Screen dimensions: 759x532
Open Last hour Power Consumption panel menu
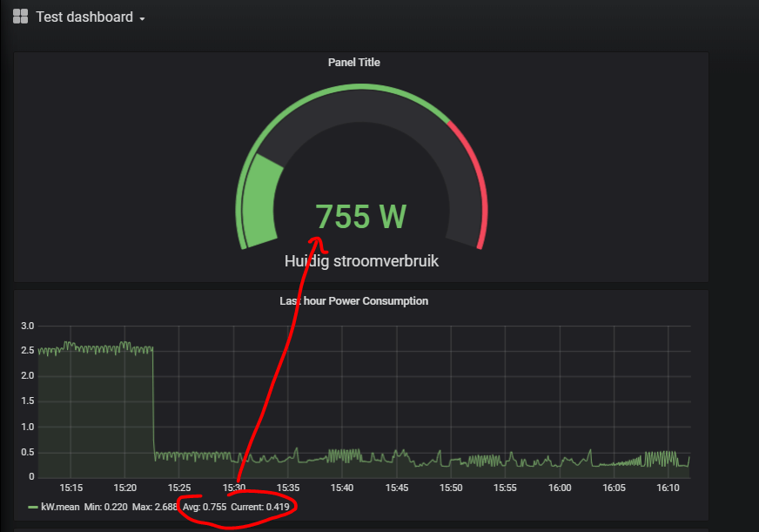[x=354, y=301]
